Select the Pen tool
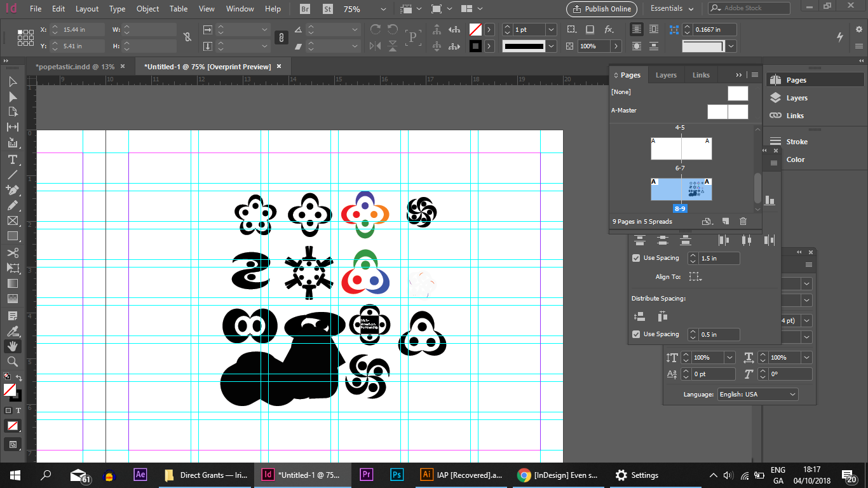The height and width of the screenshot is (488, 868). click(11, 189)
